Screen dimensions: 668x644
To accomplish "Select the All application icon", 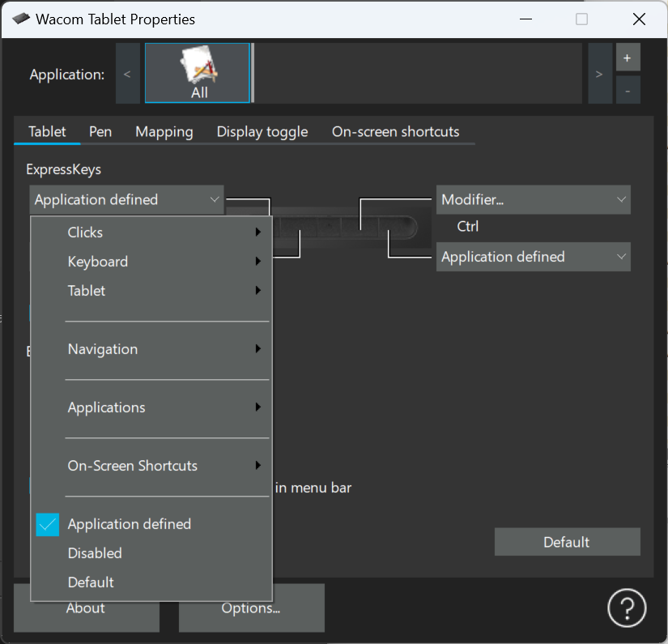I will point(198,73).
